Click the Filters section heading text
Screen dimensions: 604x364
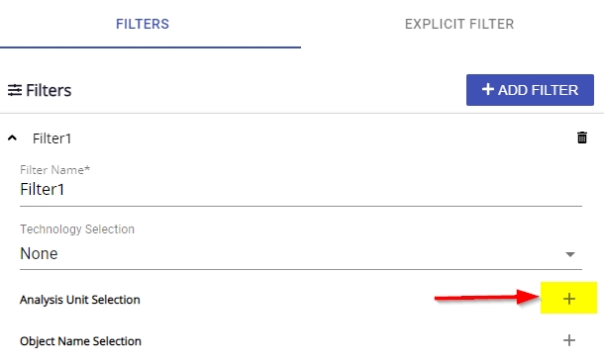pos(49,90)
